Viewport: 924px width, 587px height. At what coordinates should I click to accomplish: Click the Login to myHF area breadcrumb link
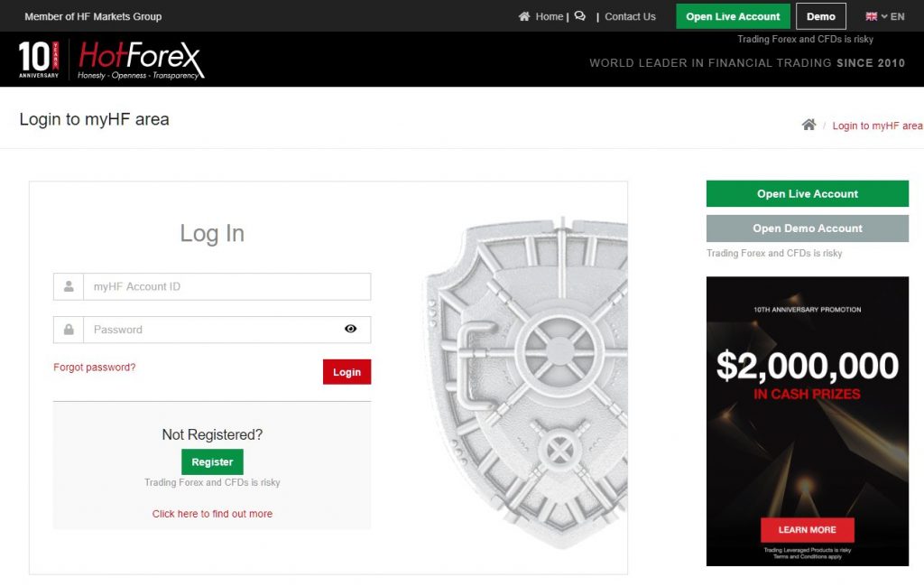pos(877,126)
